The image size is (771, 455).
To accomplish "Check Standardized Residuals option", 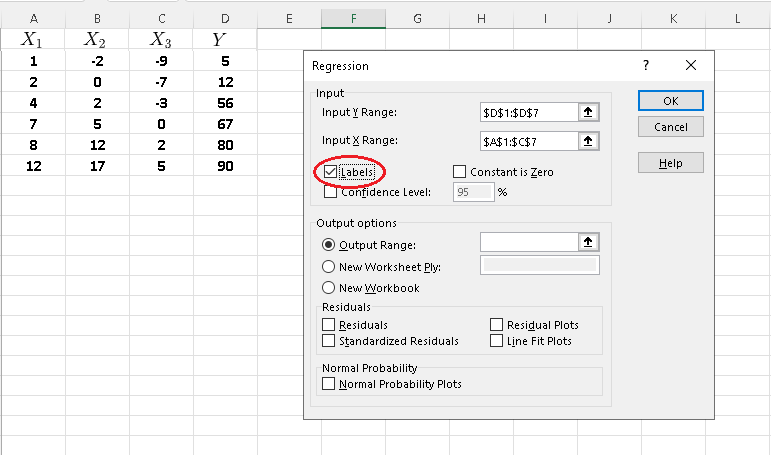I will coord(329,341).
